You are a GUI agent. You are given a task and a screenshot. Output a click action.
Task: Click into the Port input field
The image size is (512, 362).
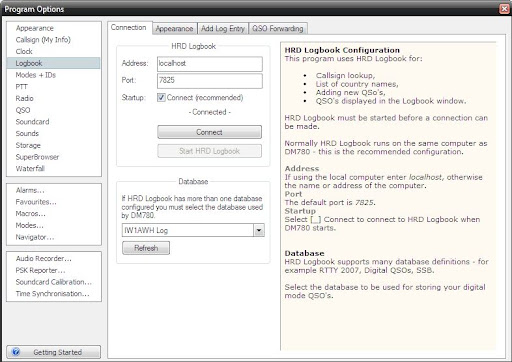[x=210, y=81]
